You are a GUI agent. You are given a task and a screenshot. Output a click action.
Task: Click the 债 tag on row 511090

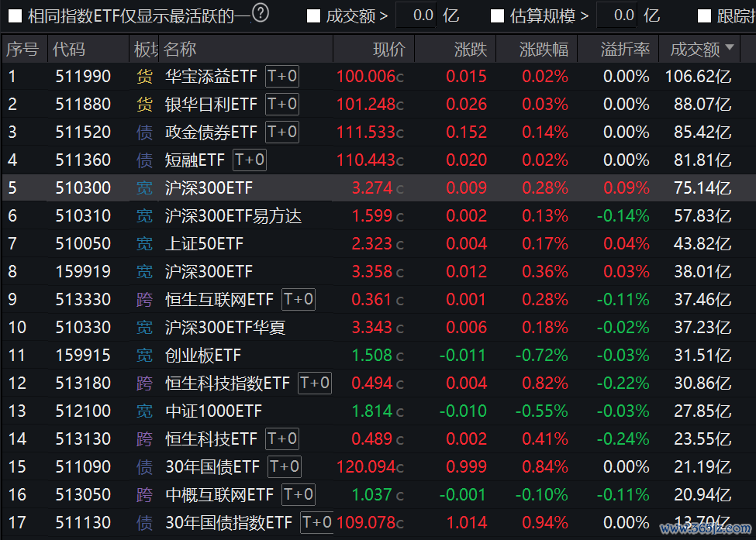pyautogui.click(x=145, y=467)
